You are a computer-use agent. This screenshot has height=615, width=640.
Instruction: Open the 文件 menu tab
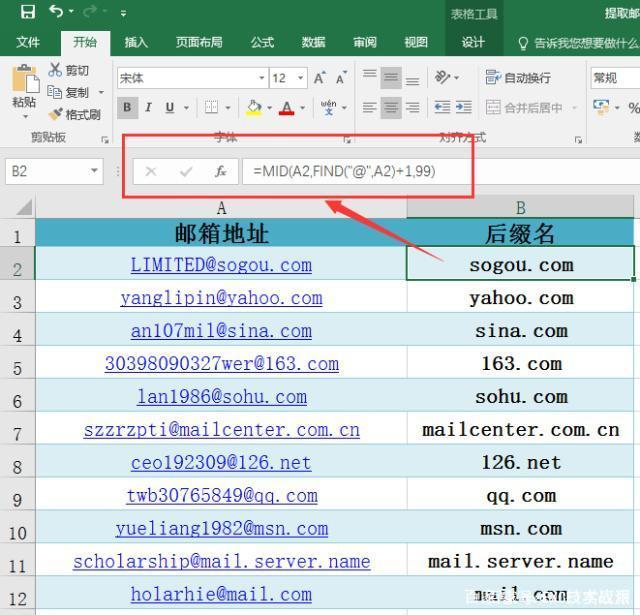(28, 42)
